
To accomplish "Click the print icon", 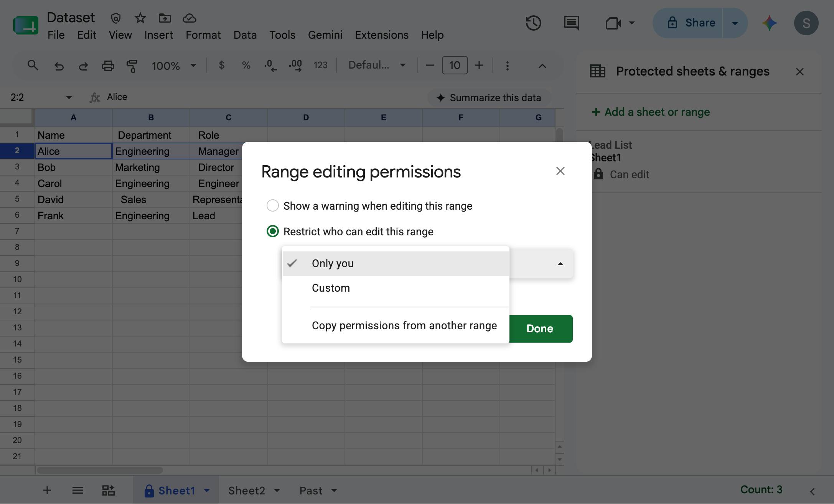I will (x=108, y=66).
